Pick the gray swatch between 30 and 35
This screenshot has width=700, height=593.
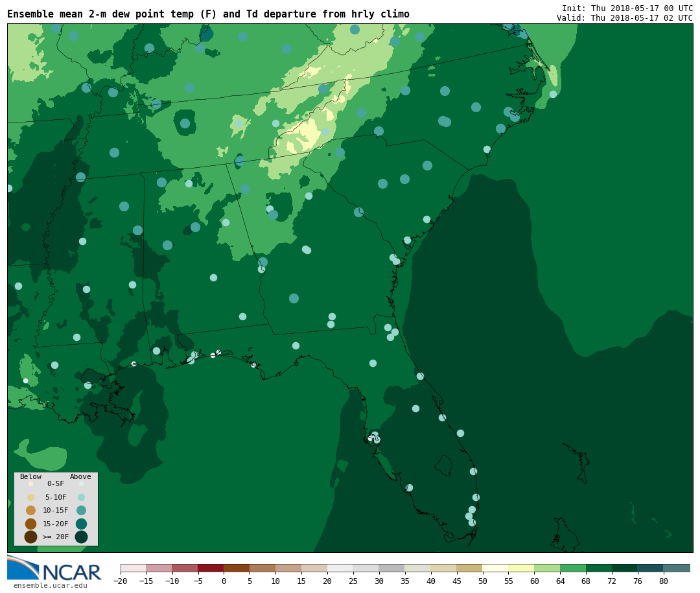click(392, 568)
